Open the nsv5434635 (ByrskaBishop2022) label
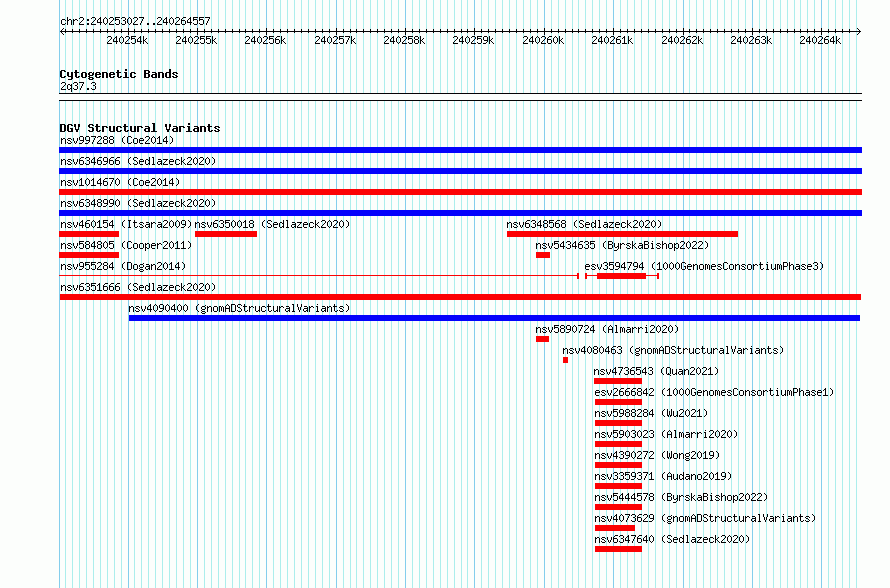Screen dimensions: 890x588 click(622, 245)
